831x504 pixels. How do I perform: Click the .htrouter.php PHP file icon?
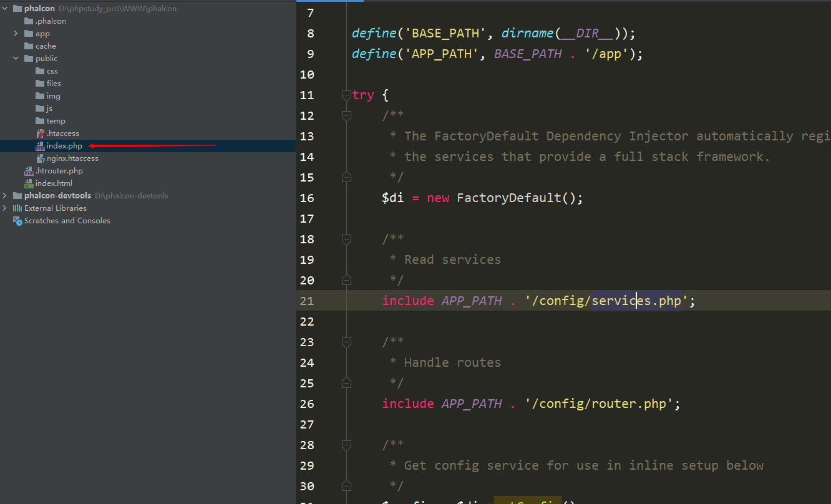pyautogui.click(x=29, y=171)
